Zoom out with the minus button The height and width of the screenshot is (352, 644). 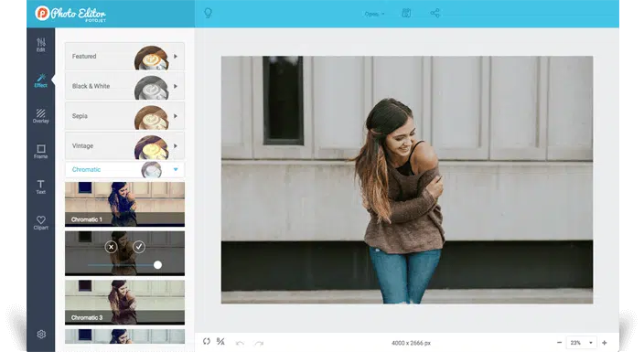point(559,343)
